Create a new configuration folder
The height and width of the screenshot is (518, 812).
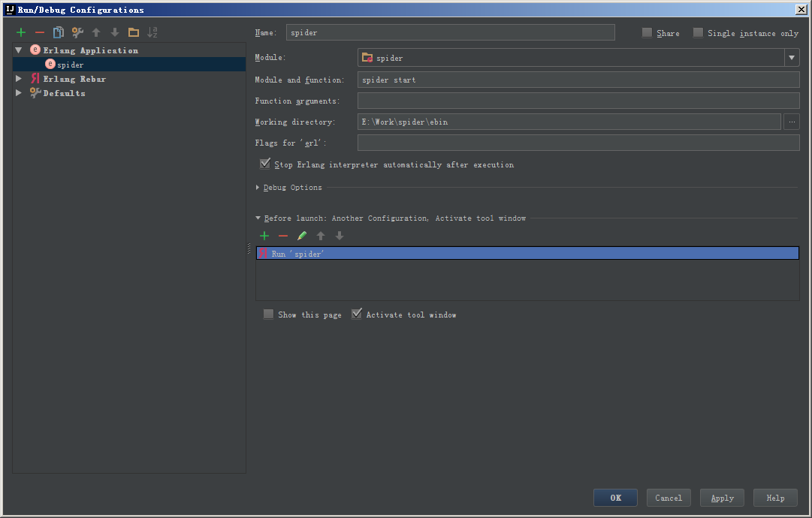coord(132,32)
